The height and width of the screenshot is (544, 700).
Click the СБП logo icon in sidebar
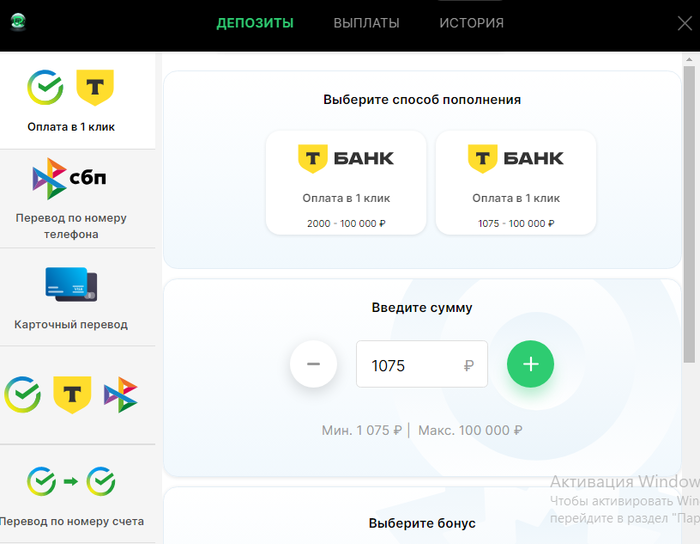pos(69,179)
